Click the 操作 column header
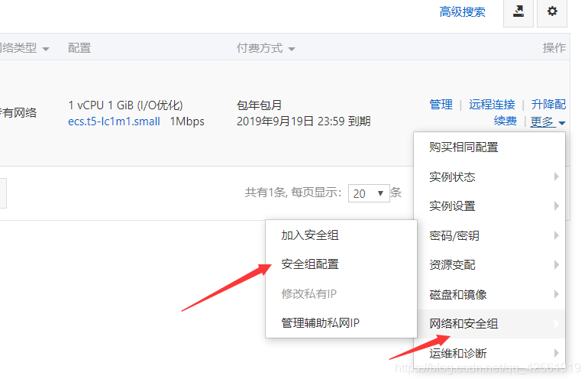Image resolution: width=588 pixels, height=382 pixels. tap(554, 48)
